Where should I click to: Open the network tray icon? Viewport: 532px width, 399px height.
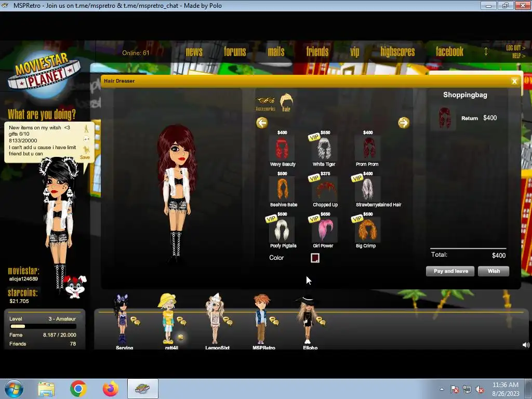[467, 390]
